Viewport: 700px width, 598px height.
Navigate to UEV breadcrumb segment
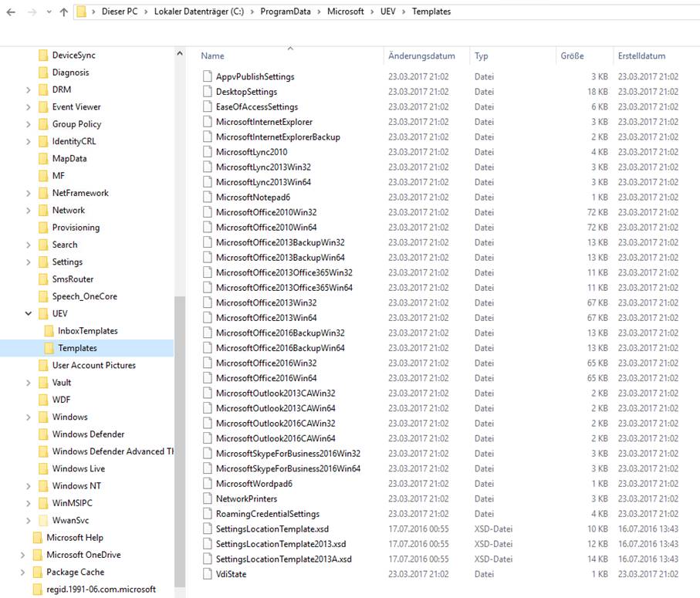[x=387, y=12]
